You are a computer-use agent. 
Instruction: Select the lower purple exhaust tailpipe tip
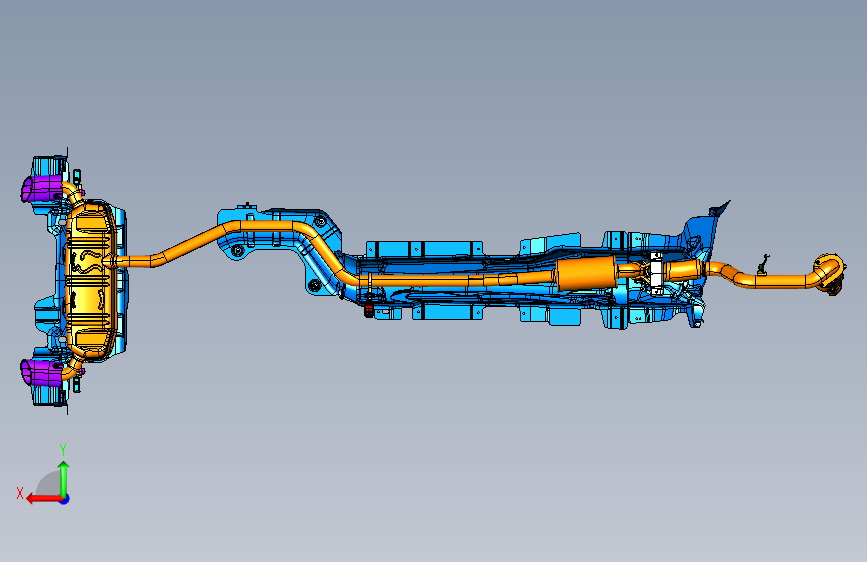point(41,373)
